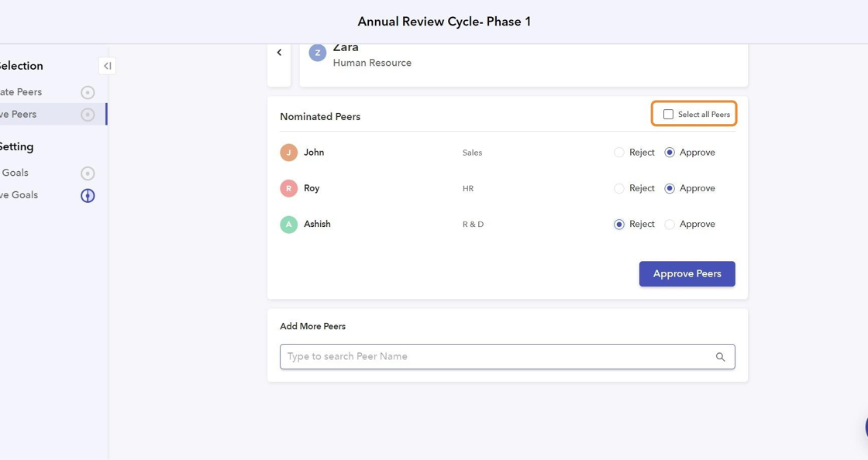The image size is (868, 460).
Task: Open the Nominate Peers sidebar step
Action: [x=22, y=92]
